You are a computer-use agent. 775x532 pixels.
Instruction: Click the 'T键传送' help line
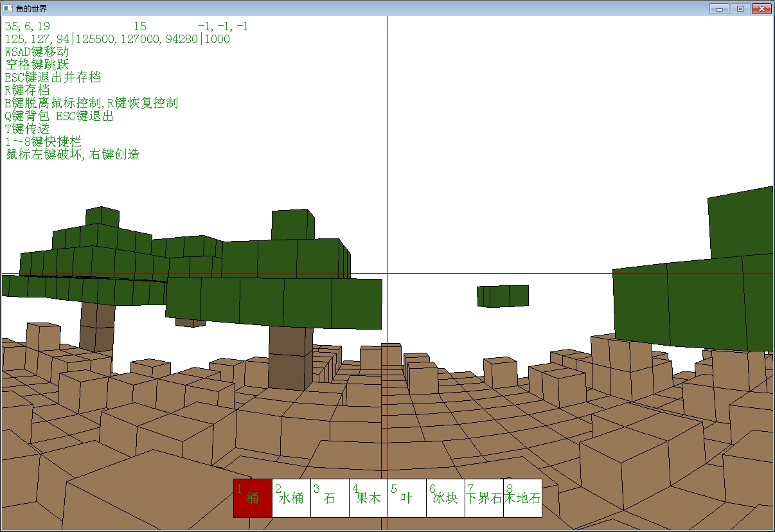[x=27, y=129]
